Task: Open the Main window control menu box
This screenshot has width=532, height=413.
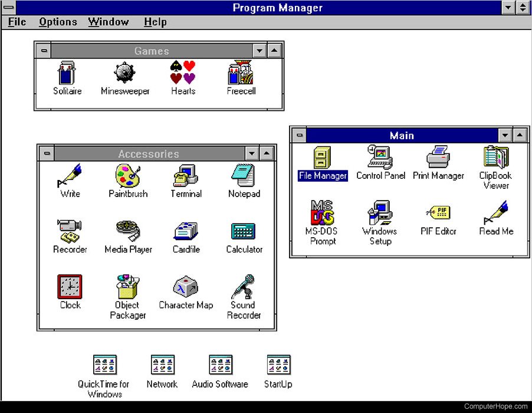Action: click(x=299, y=135)
